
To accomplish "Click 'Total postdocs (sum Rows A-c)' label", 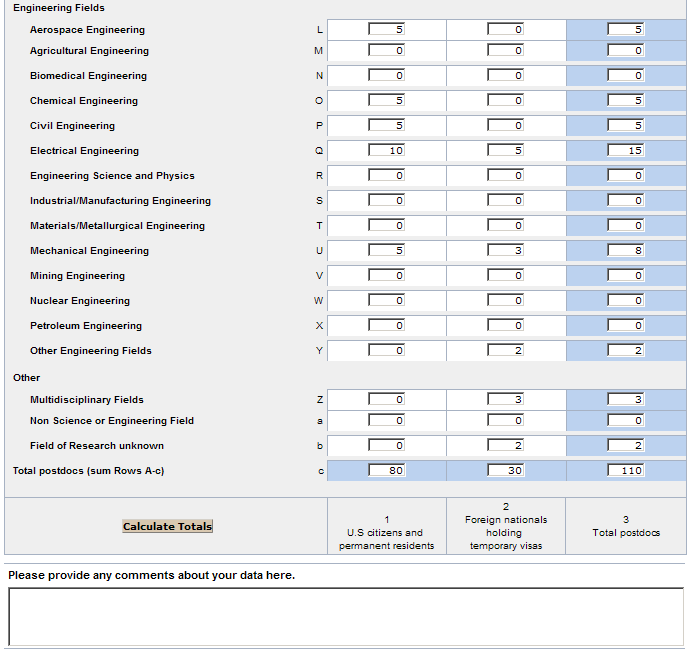I will [x=89, y=471].
